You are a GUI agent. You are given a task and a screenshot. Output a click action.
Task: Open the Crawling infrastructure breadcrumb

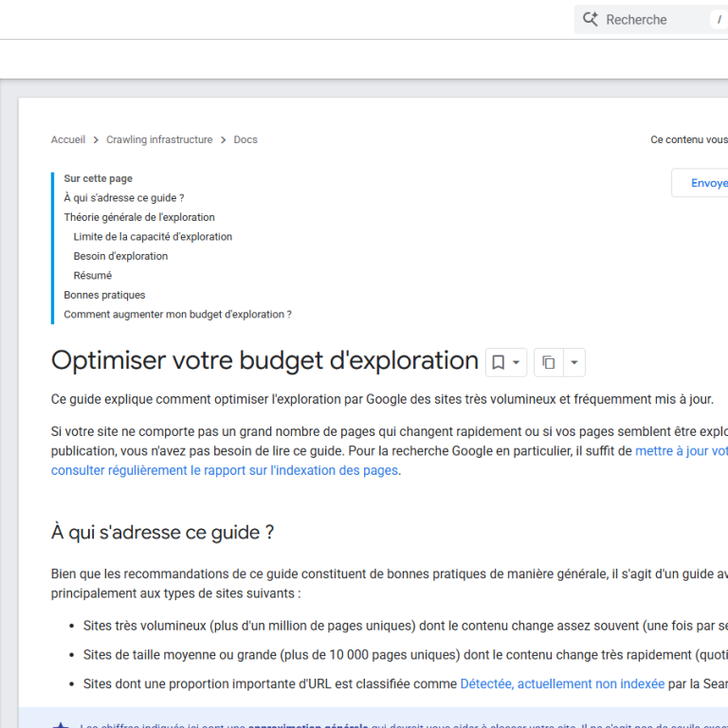(x=159, y=139)
